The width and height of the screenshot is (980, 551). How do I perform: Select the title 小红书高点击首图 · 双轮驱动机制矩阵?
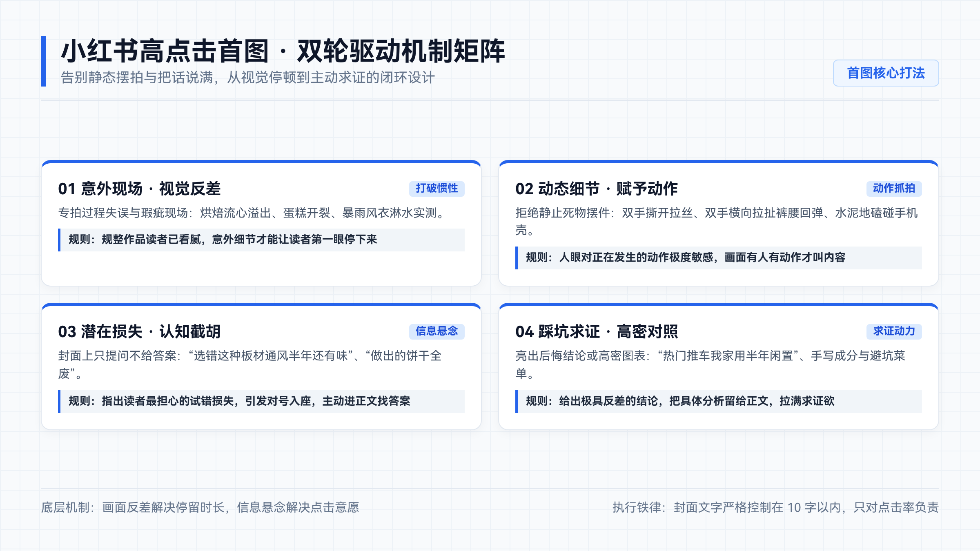[283, 51]
